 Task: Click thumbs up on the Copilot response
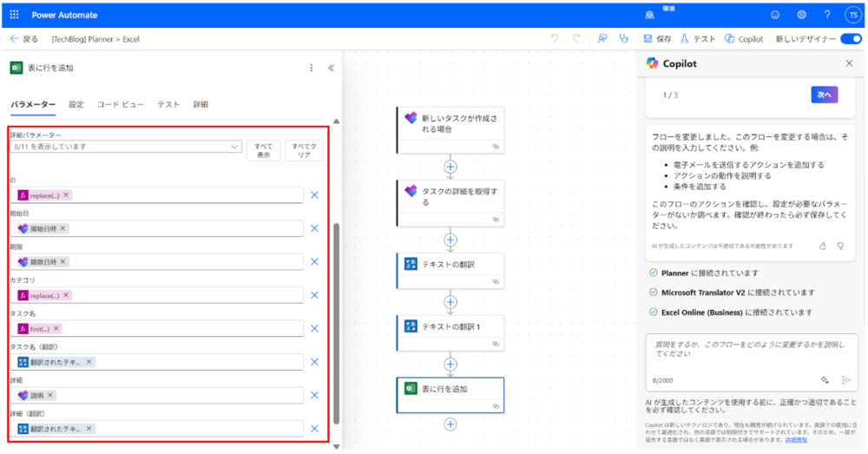click(x=823, y=246)
